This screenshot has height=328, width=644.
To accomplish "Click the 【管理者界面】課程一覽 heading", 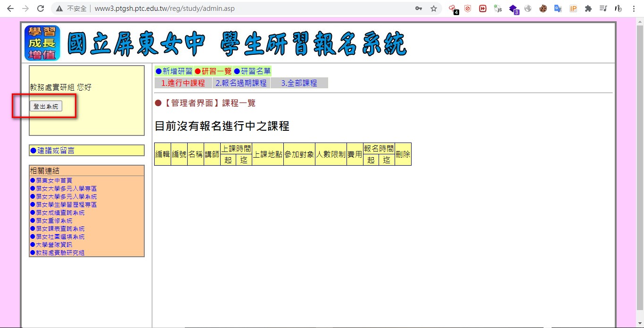I will pyautogui.click(x=205, y=103).
